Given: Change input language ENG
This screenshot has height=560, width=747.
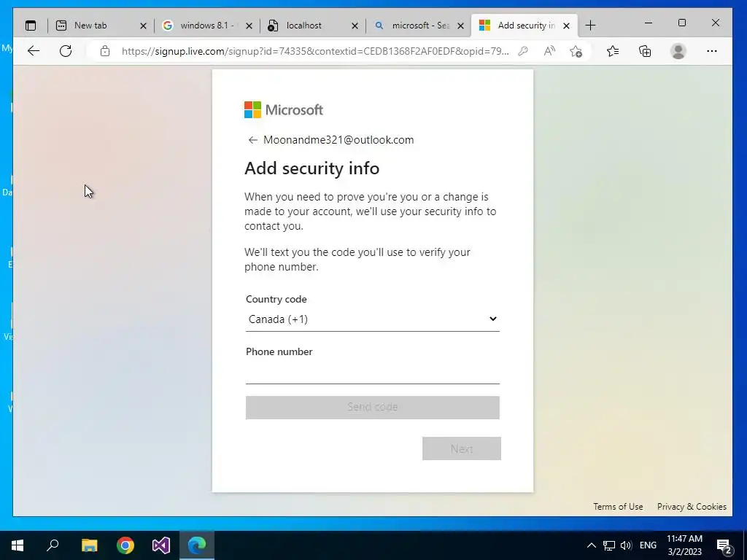Looking at the screenshot, I should 648,545.
